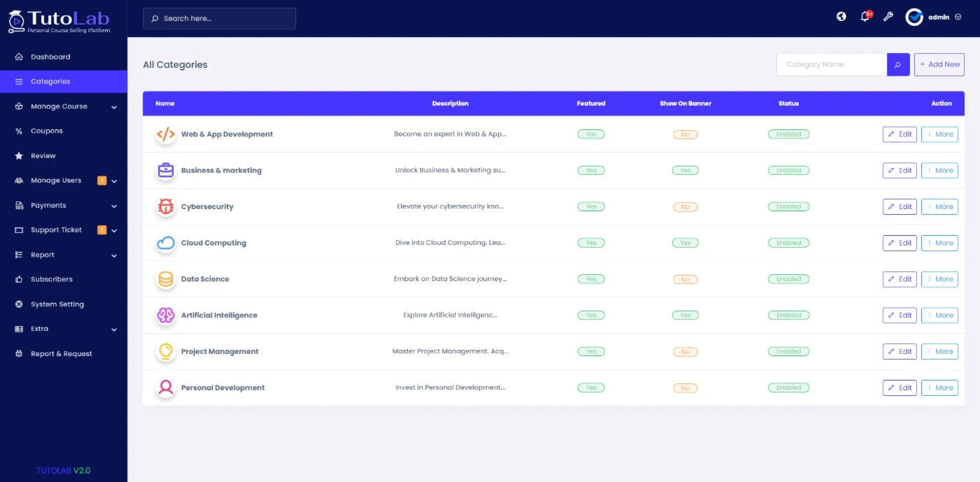Go to System Setting in sidebar
This screenshot has width=980, height=482.
[57, 304]
